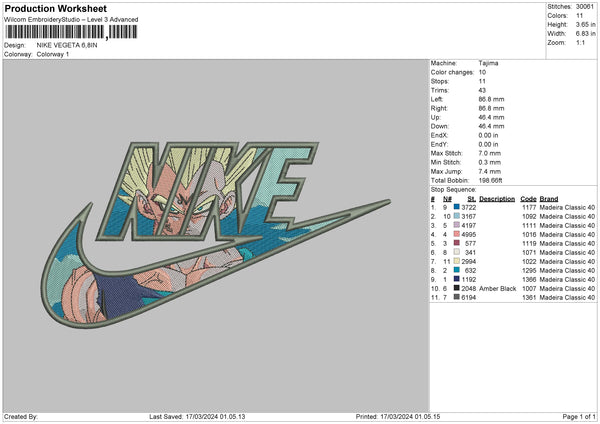The image size is (600, 424).
Task: Click the Colors value "11" in header
Action: (x=579, y=16)
